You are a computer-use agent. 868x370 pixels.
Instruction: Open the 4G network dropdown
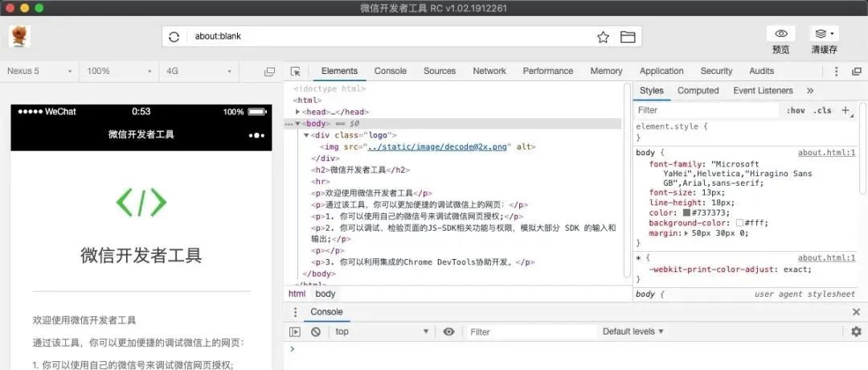pos(199,71)
